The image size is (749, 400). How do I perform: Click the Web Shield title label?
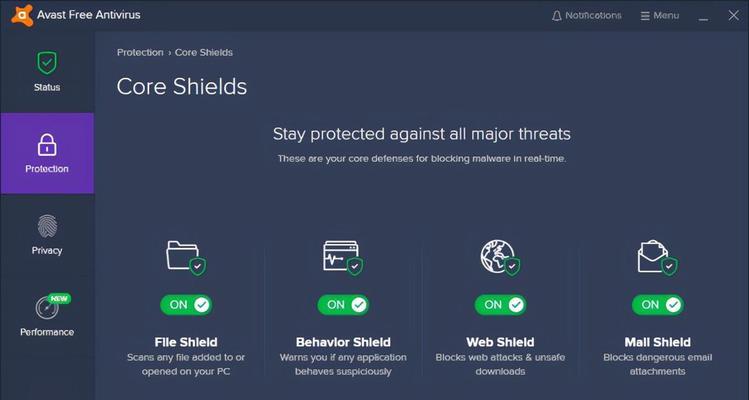point(500,342)
